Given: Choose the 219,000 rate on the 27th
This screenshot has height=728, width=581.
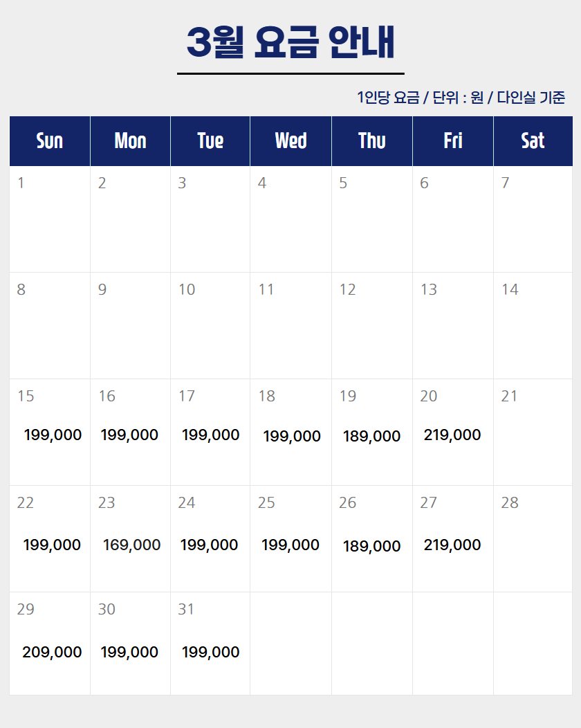Looking at the screenshot, I should coord(452,545).
